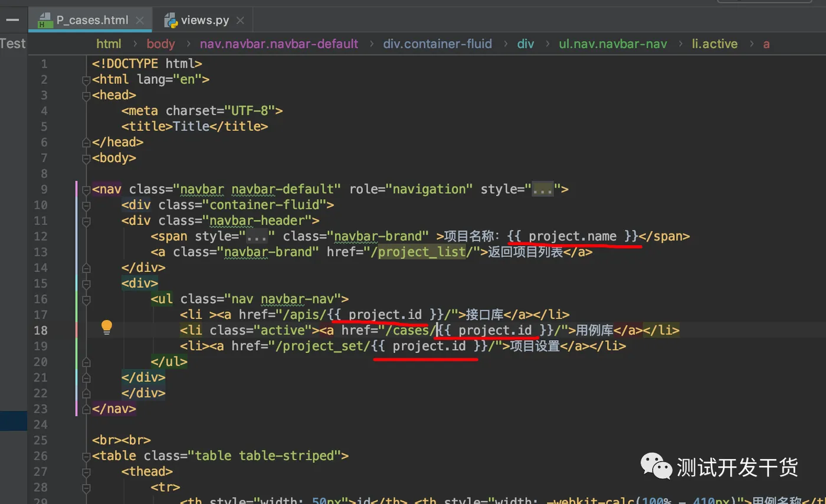Click line number 1 in the gutter
The image size is (826, 504).
(44, 64)
